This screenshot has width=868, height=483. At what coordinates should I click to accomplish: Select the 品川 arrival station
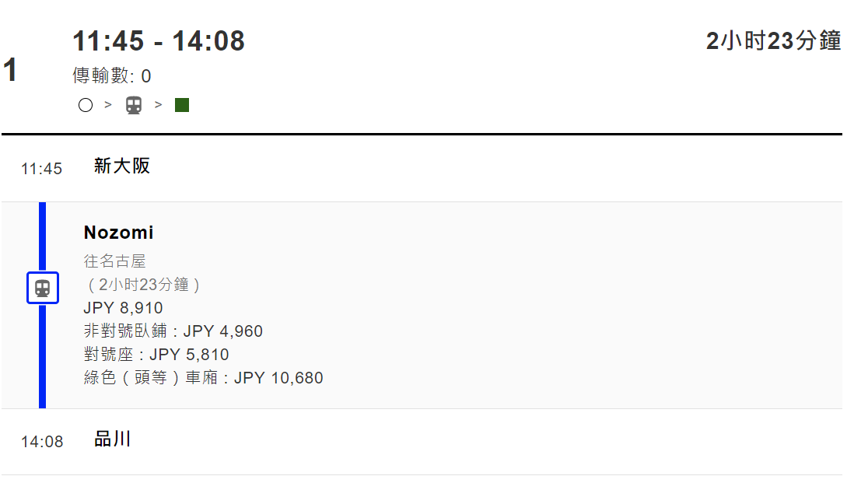pos(113,439)
